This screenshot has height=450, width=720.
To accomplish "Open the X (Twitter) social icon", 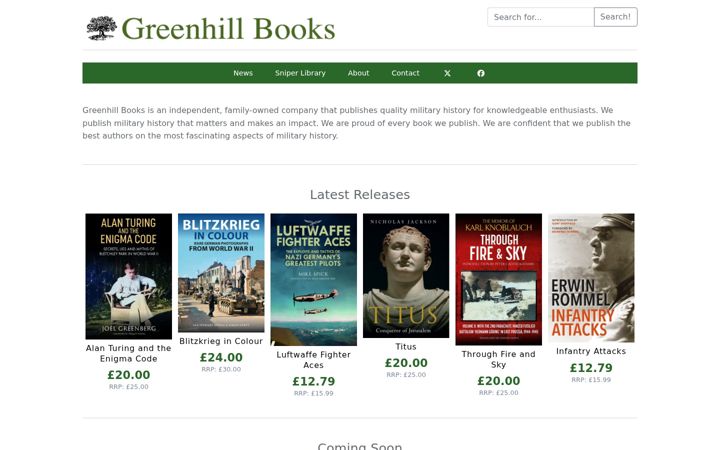I will (x=447, y=73).
